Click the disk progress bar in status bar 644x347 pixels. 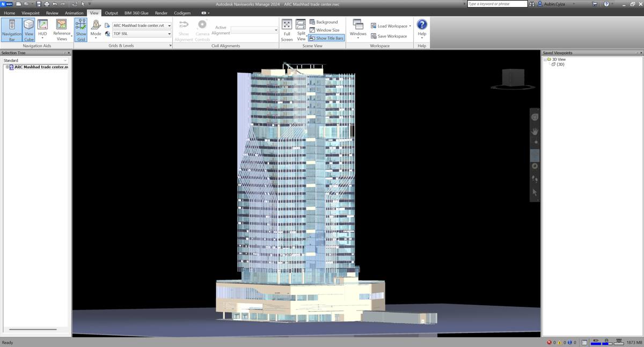point(606,342)
